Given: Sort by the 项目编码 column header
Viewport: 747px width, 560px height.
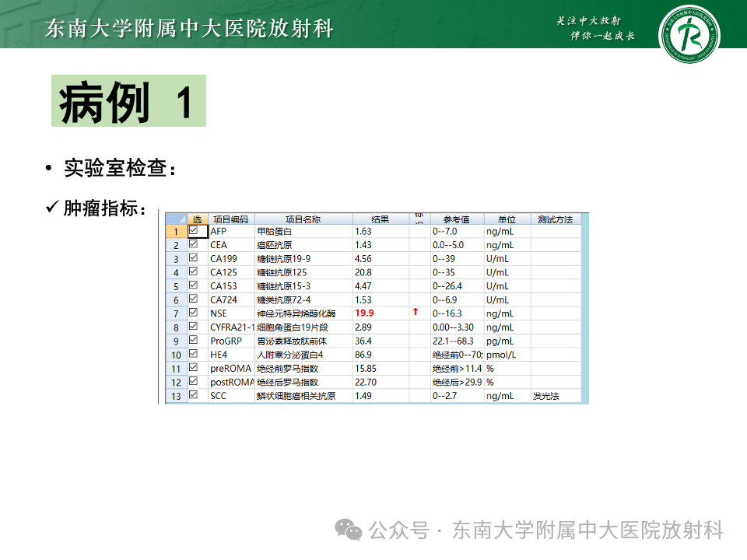Looking at the screenshot, I should coord(231,219).
